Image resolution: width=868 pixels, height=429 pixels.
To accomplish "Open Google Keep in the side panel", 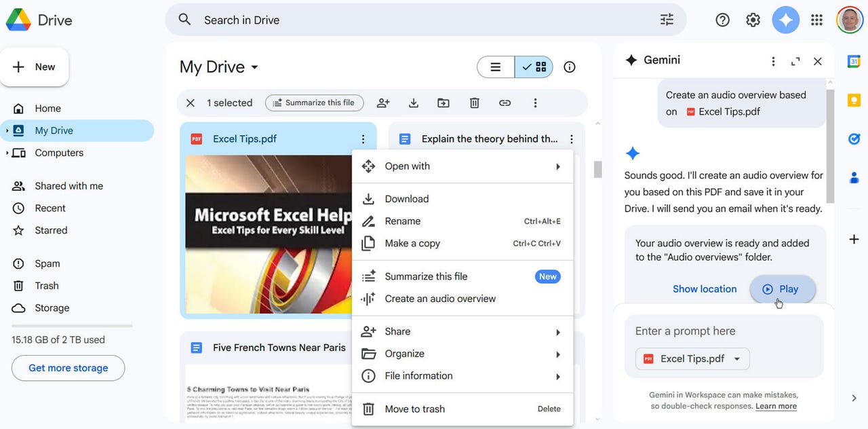I will (854, 99).
